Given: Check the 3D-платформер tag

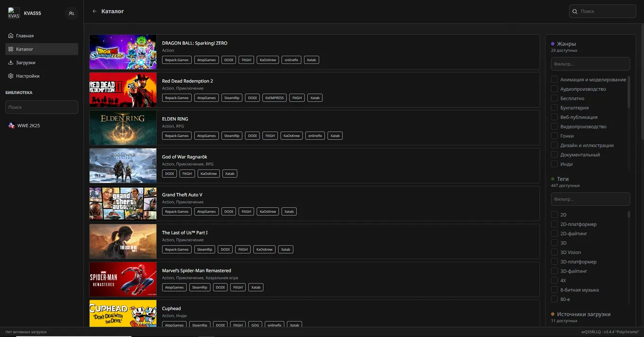Looking at the screenshot, I should [x=554, y=262].
